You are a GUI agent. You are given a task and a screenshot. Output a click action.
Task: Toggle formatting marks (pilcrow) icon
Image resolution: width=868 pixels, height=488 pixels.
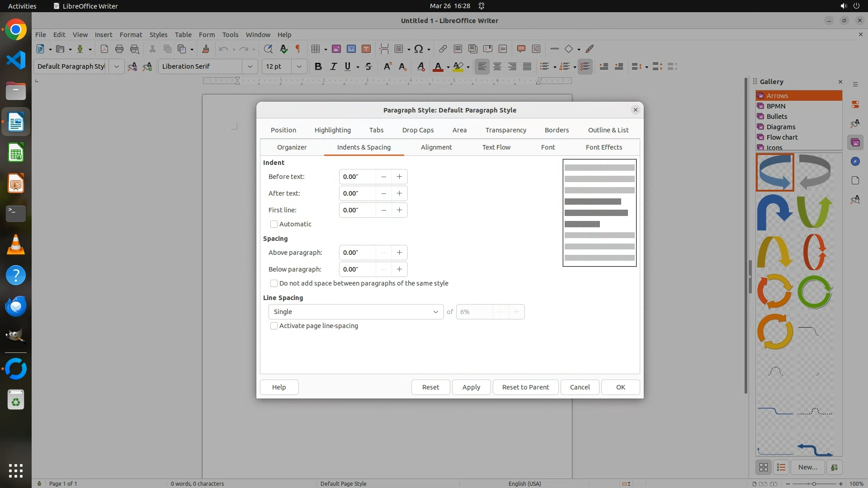point(298,49)
